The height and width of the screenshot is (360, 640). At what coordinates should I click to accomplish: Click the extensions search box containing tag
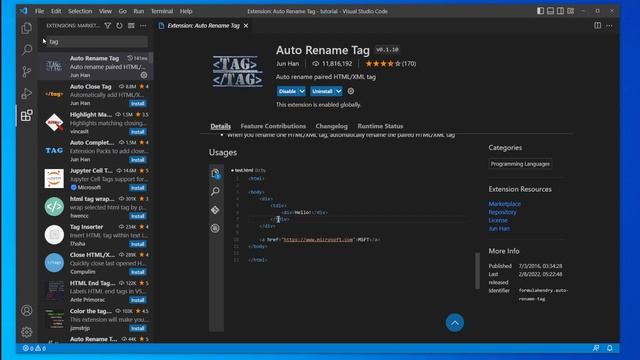[97, 42]
